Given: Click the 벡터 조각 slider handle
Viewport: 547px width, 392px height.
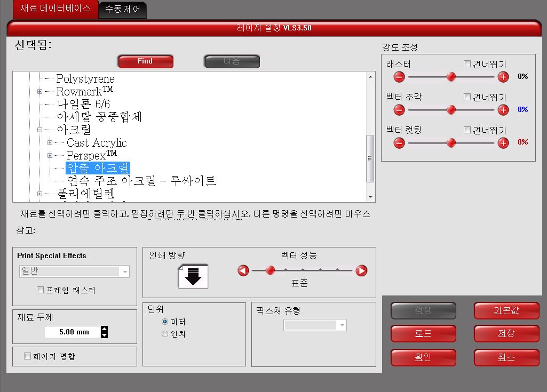Looking at the screenshot, I should pyautogui.click(x=451, y=110).
